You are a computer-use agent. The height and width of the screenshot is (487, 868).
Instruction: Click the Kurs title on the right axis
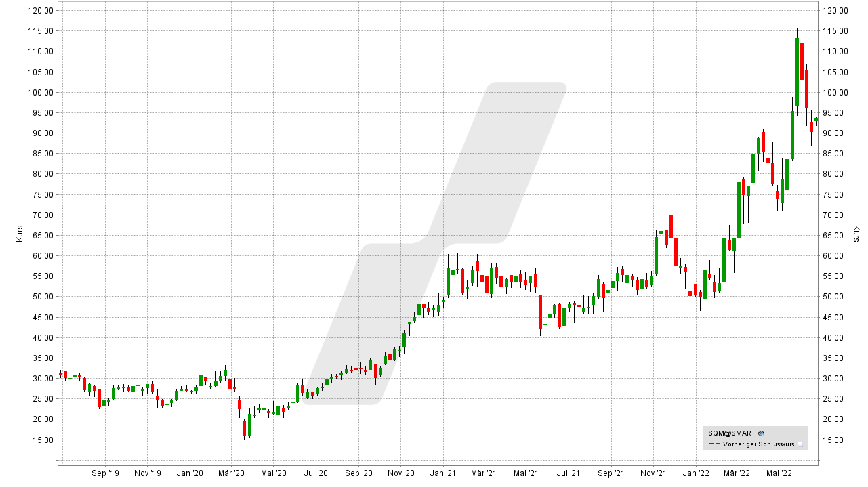click(x=856, y=234)
